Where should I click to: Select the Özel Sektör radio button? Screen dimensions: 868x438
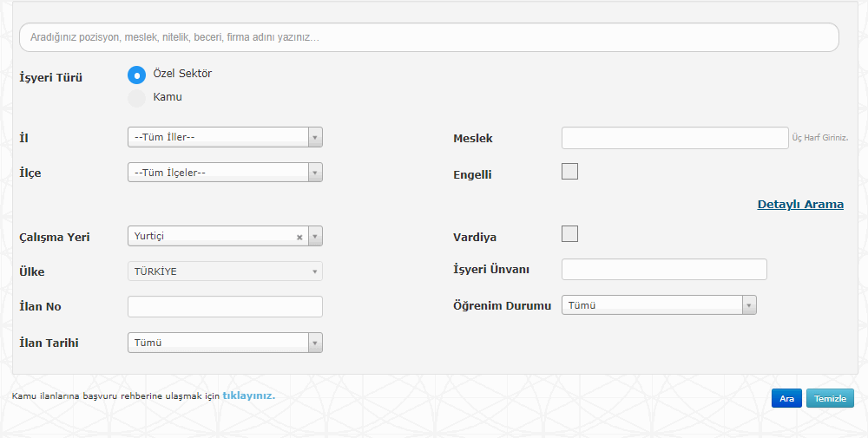point(136,75)
